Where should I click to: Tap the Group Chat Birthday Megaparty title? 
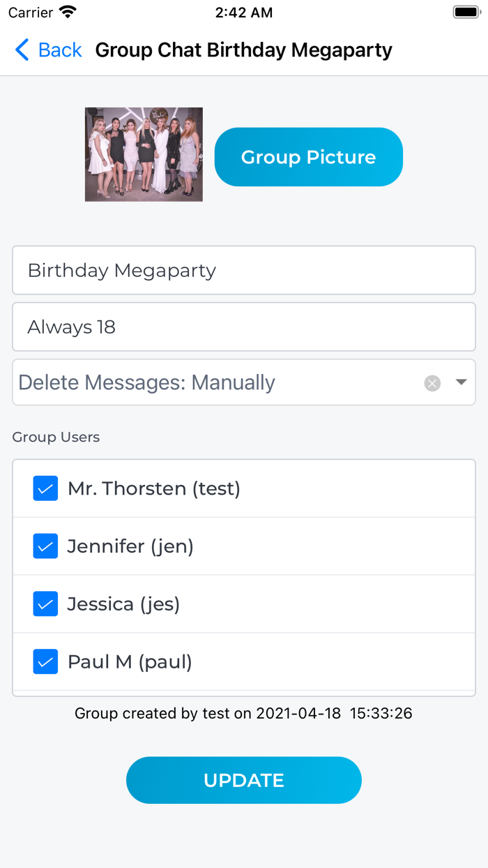coord(243,50)
